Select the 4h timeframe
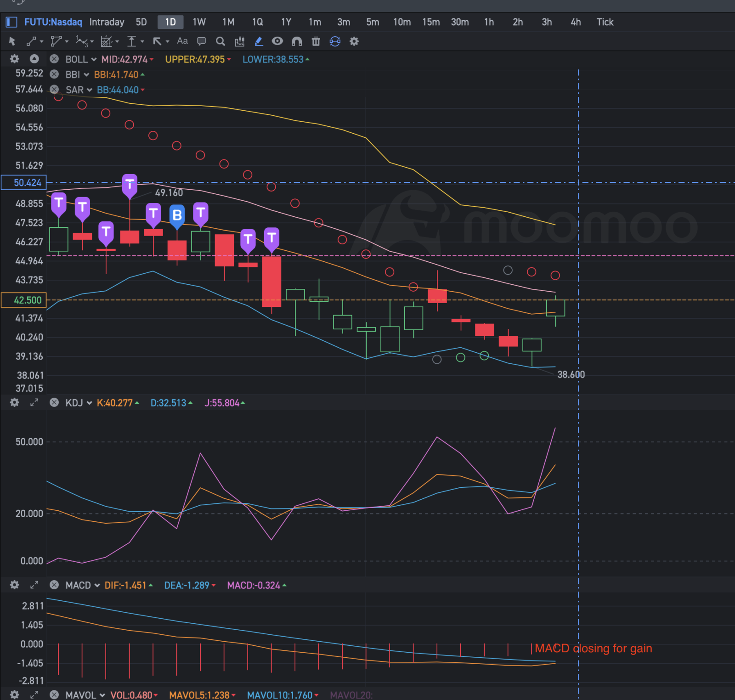Viewport: 735px width, 700px height. pyautogui.click(x=576, y=22)
